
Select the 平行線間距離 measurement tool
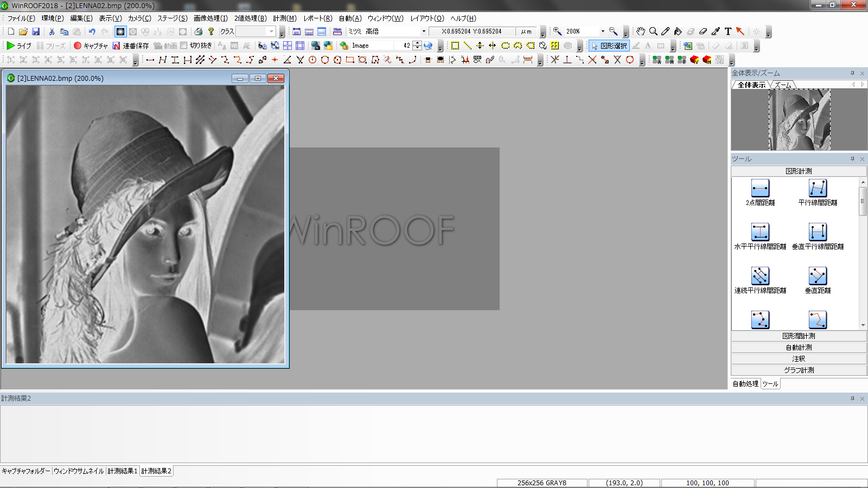818,192
